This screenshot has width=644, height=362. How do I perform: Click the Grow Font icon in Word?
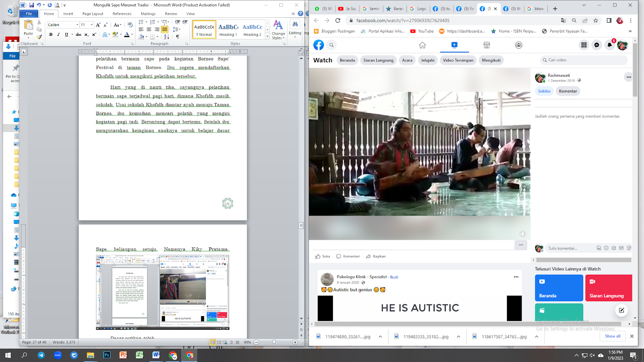[x=98, y=25]
